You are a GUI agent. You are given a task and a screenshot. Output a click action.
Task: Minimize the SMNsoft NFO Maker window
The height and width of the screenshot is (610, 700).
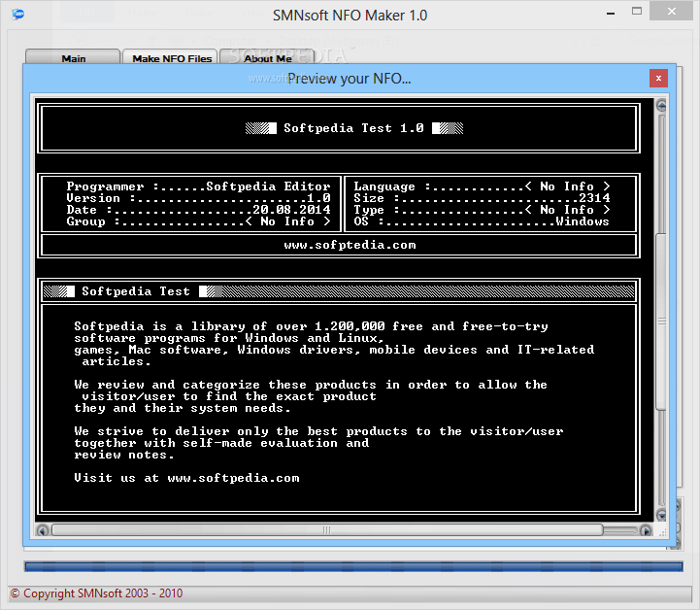pos(611,13)
